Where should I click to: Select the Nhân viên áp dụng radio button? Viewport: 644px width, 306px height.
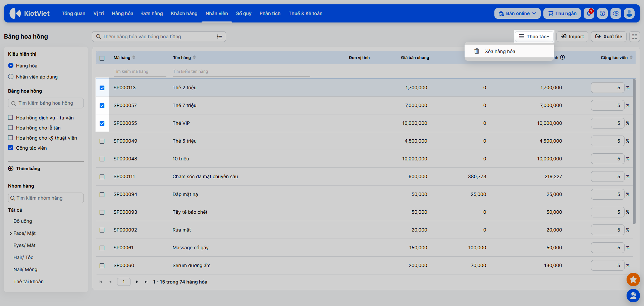click(11, 76)
